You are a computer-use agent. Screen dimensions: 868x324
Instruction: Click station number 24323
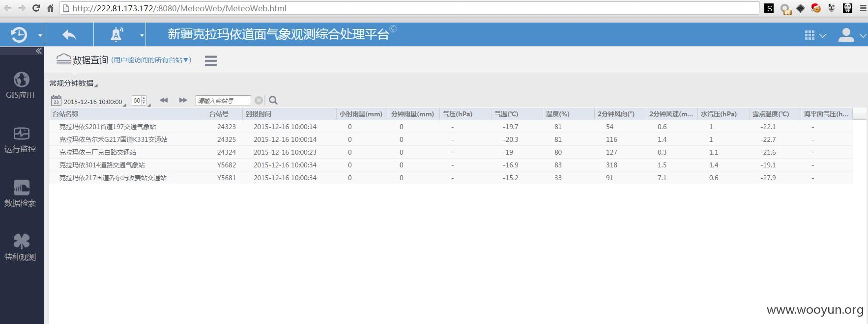click(x=227, y=127)
